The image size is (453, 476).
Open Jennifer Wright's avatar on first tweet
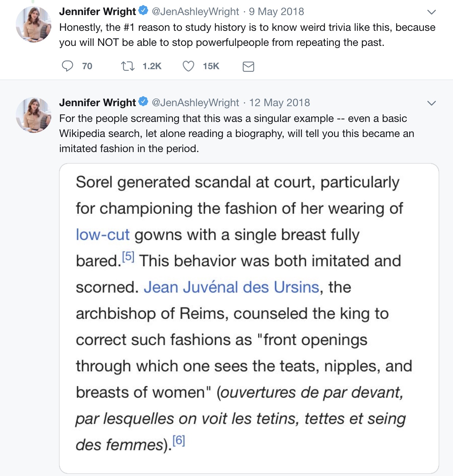[34, 25]
